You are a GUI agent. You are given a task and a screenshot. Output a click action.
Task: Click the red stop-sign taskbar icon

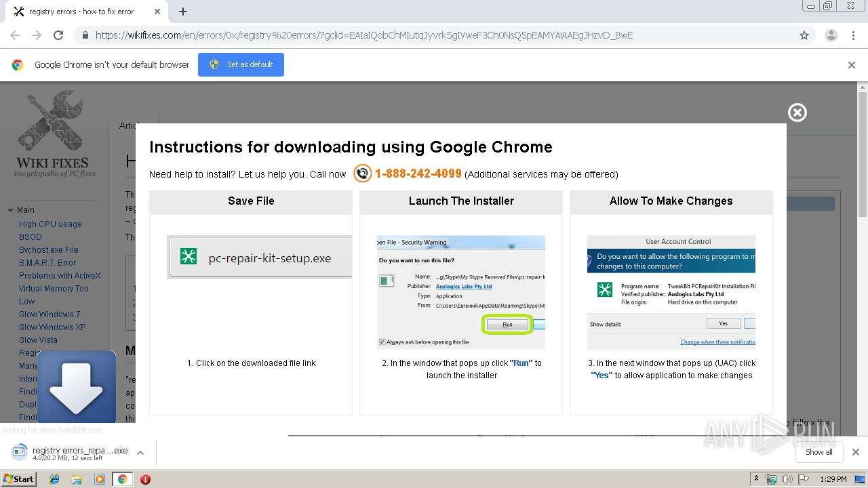coord(145,479)
